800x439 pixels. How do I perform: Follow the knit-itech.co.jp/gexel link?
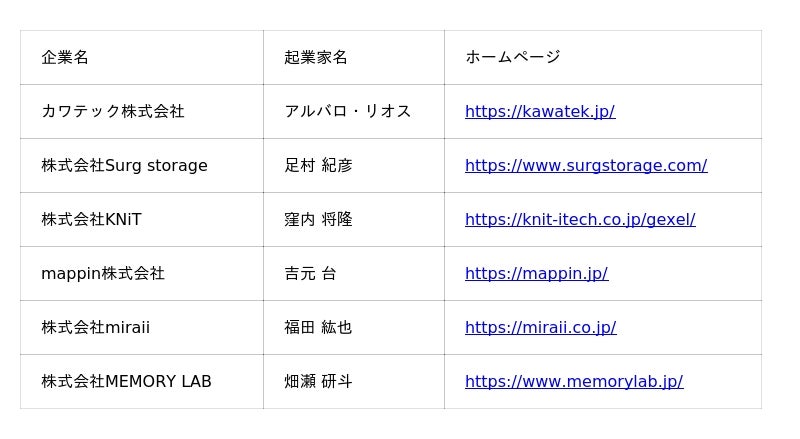pyautogui.click(x=579, y=219)
